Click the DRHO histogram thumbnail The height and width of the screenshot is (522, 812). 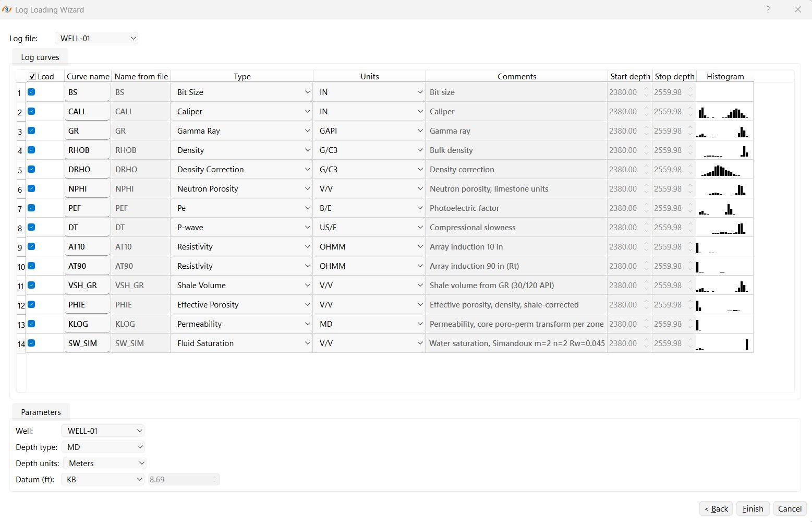pyautogui.click(x=724, y=169)
